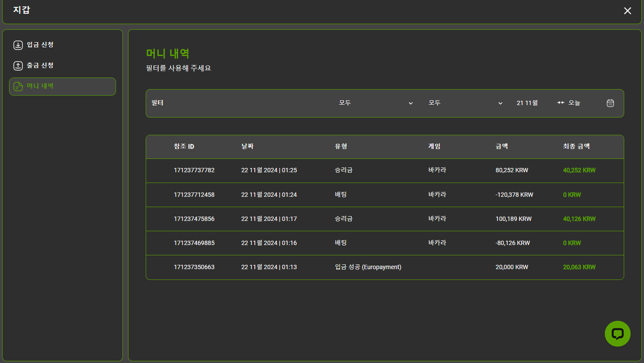Click the withdrawal request upload icon
The image size is (644, 363).
[18, 65]
